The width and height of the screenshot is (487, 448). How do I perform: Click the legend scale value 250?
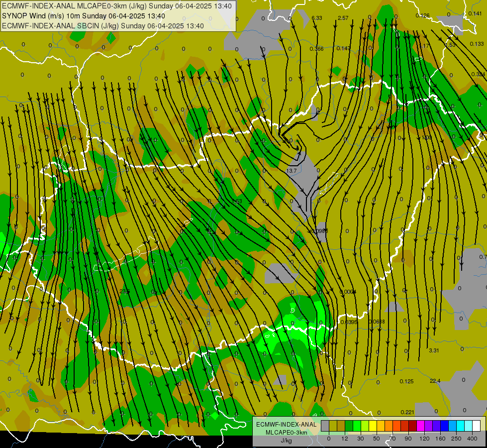tap(456, 439)
